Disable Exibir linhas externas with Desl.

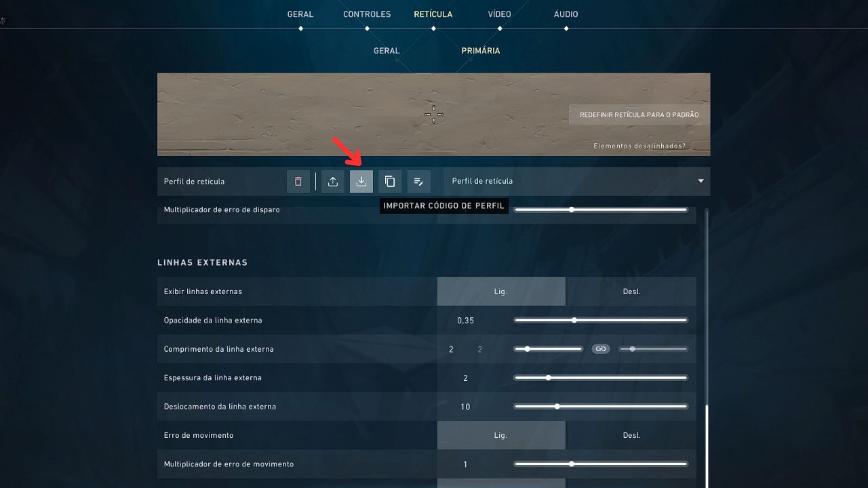tap(631, 290)
